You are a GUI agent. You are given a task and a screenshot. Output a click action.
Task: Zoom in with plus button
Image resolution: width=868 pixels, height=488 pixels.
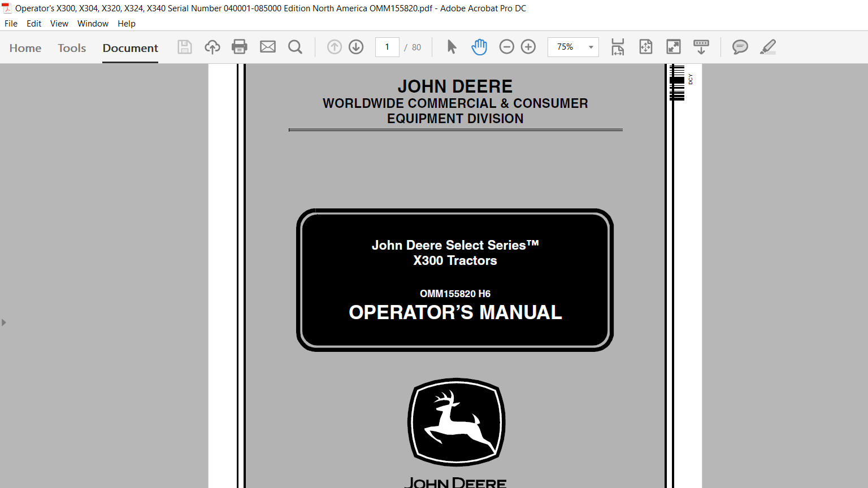pos(528,47)
